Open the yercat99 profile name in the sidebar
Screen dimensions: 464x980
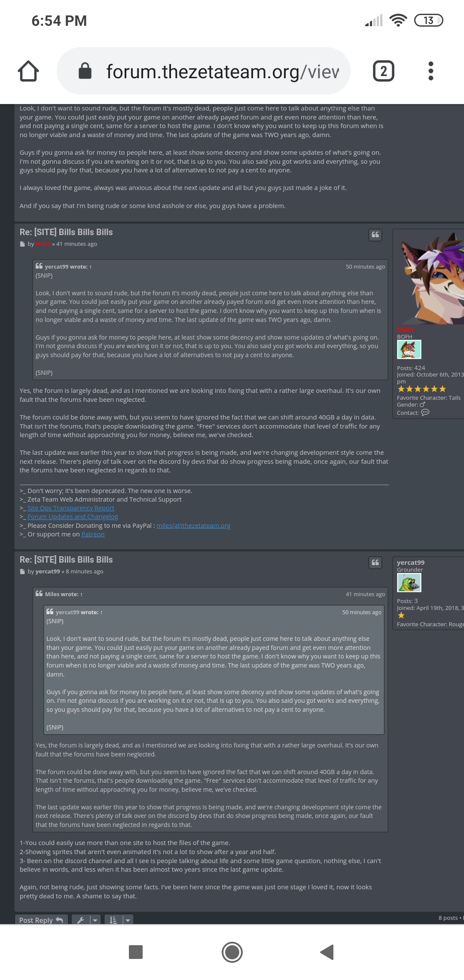[x=410, y=563]
